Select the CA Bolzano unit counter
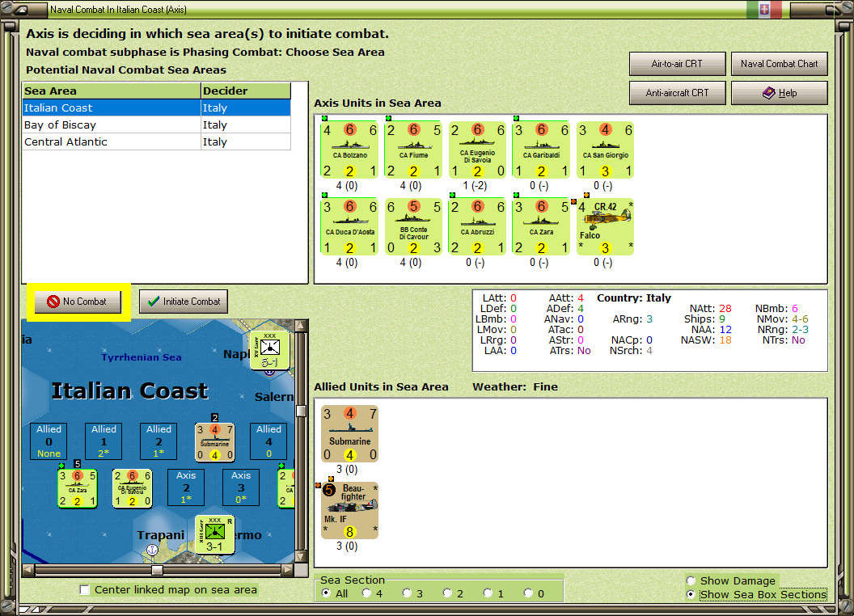This screenshot has width=854, height=616. [349, 150]
